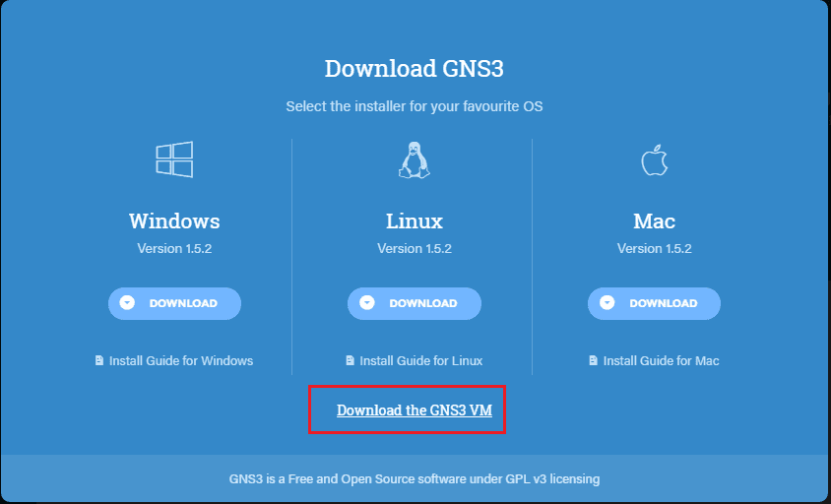The height and width of the screenshot is (504, 831).
Task: Click the arrow icon in Mac download button
Action: pyautogui.click(x=607, y=302)
